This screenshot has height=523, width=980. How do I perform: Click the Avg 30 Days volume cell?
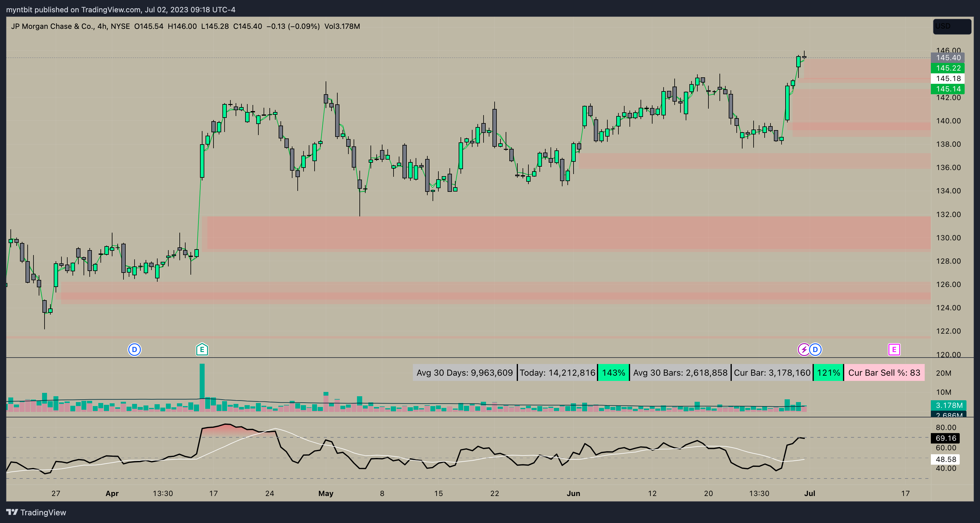click(465, 373)
